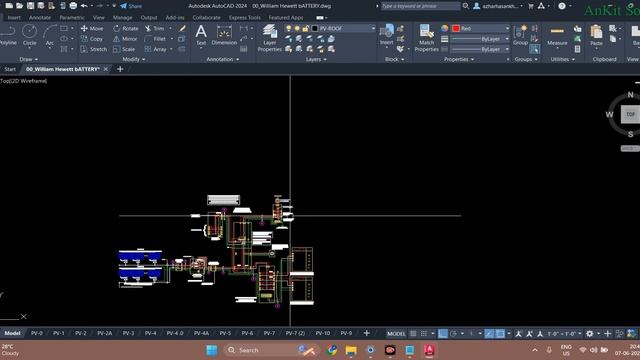Image resolution: width=640 pixels, height=360 pixels.
Task: Click the Undo arrow in quick access toolbar
Action: pos(84,6)
